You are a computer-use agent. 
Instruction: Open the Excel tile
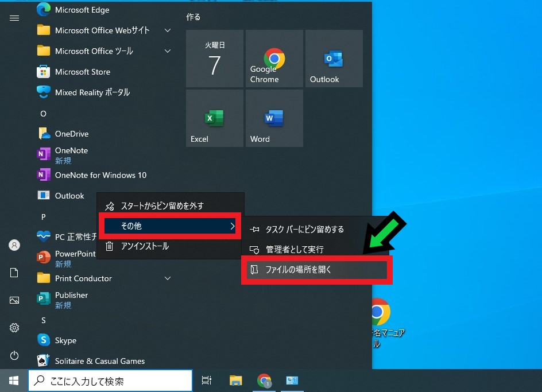pos(215,118)
